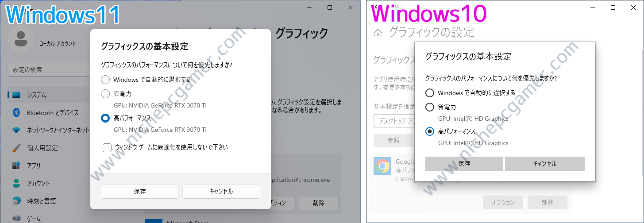Click the home icon beside グラフィックの設定
The width and height of the screenshot is (644, 223).
point(378,32)
